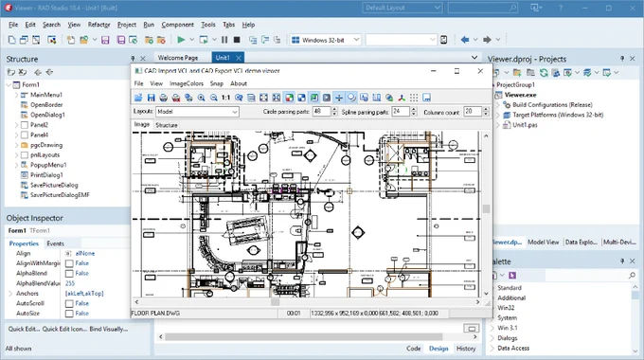
Task: Open the Layouts Model dropdown
Action: pyautogui.click(x=197, y=112)
